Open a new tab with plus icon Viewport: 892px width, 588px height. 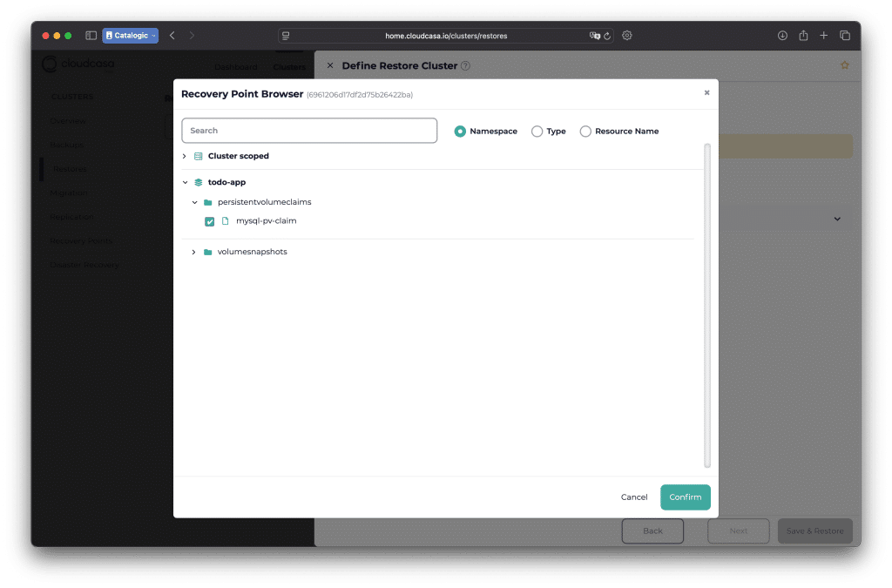(824, 36)
